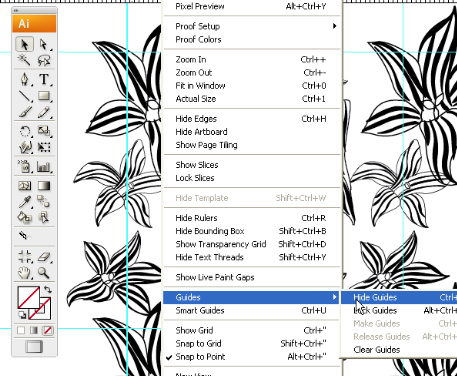Choose Hide Rulers menu item
This screenshot has width=457, height=376.
pyautogui.click(x=252, y=218)
